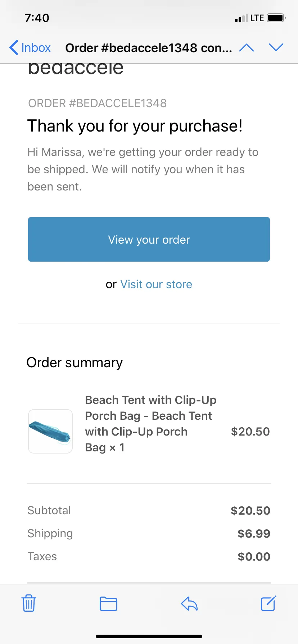This screenshot has height=644, width=298.
Task: Click the View your order button
Action: (149, 239)
